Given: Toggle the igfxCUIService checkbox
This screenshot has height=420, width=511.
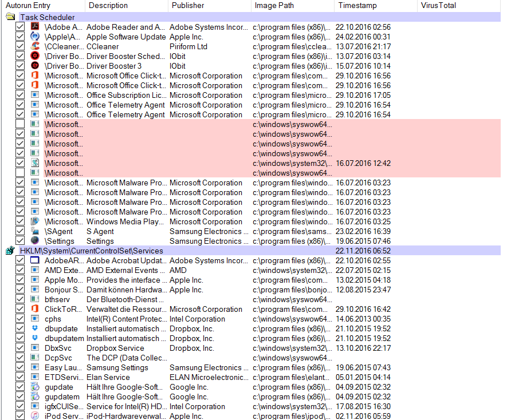Looking at the screenshot, I should click(x=20, y=406).
